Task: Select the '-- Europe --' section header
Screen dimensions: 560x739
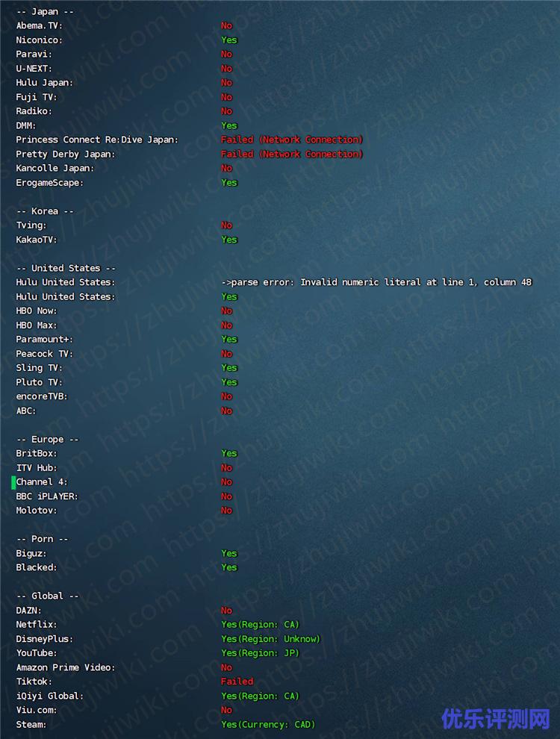Action: click(x=47, y=439)
